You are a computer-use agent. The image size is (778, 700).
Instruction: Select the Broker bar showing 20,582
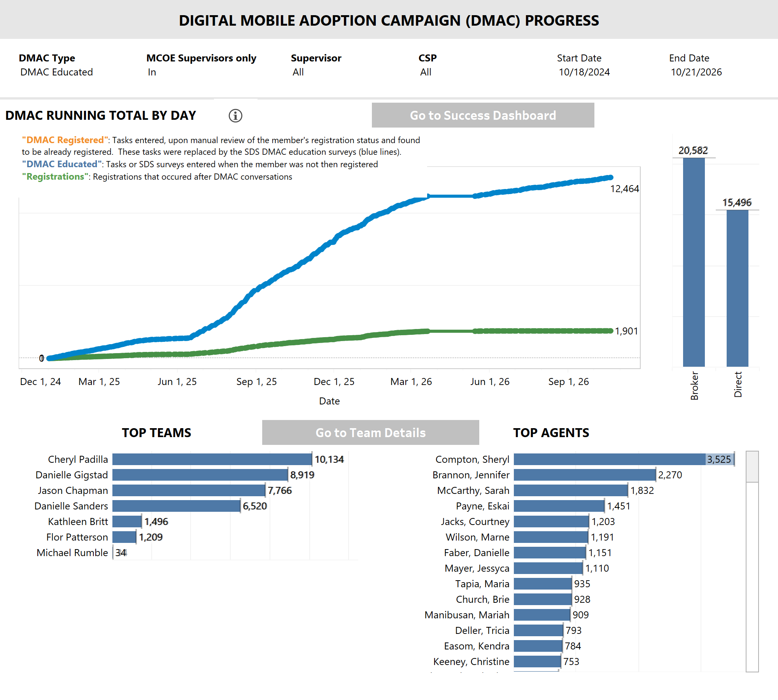coord(694,262)
